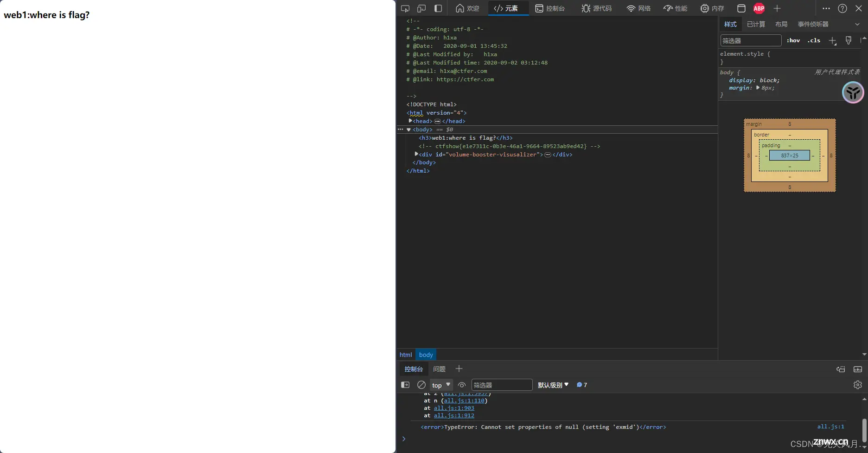Open the ABP Adblock Plus tool
Screen dimensions: 868x453
coord(759,8)
